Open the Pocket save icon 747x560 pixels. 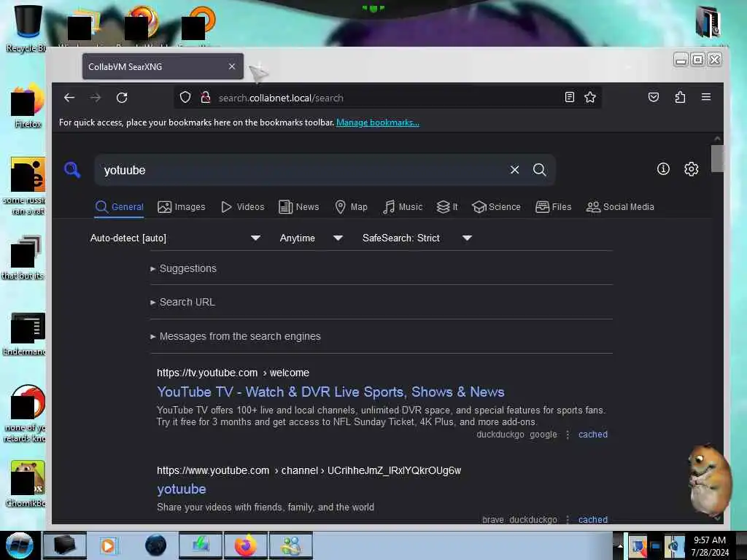pos(654,97)
